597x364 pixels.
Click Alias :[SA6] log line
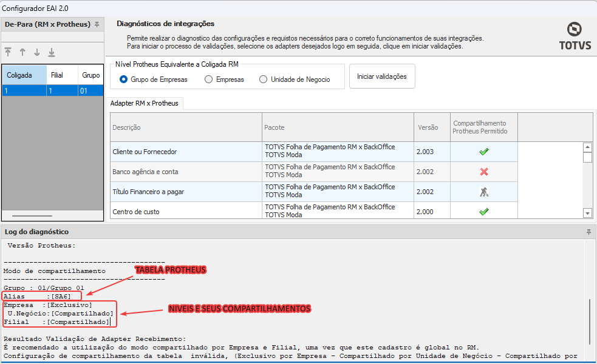pyautogui.click(x=37, y=296)
